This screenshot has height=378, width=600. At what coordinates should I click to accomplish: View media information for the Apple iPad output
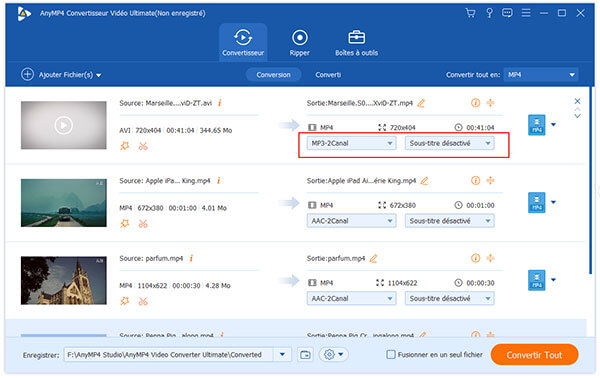(x=475, y=180)
